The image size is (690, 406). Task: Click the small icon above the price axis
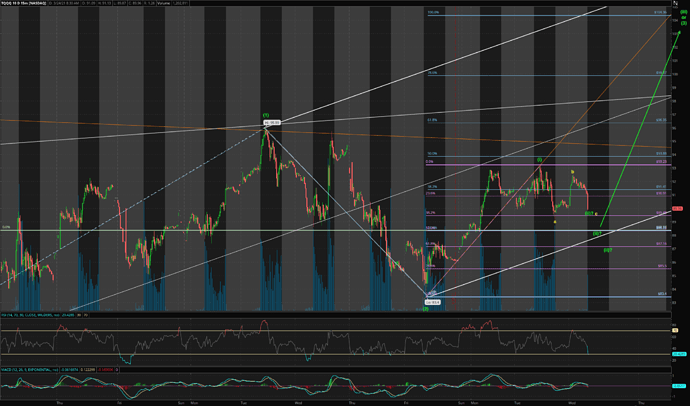click(675, 3)
